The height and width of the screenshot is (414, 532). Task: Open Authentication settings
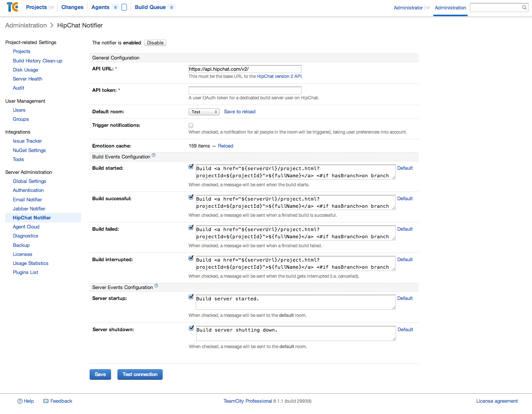28,190
